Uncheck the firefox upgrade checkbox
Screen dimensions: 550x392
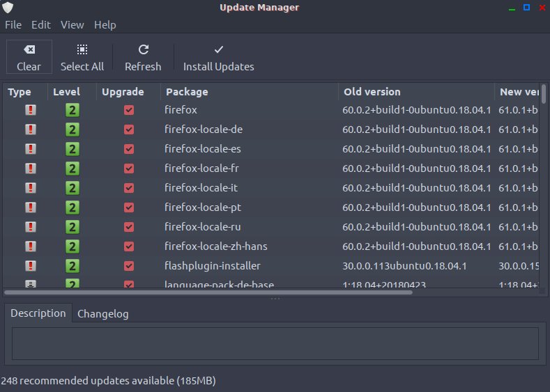[128, 110]
